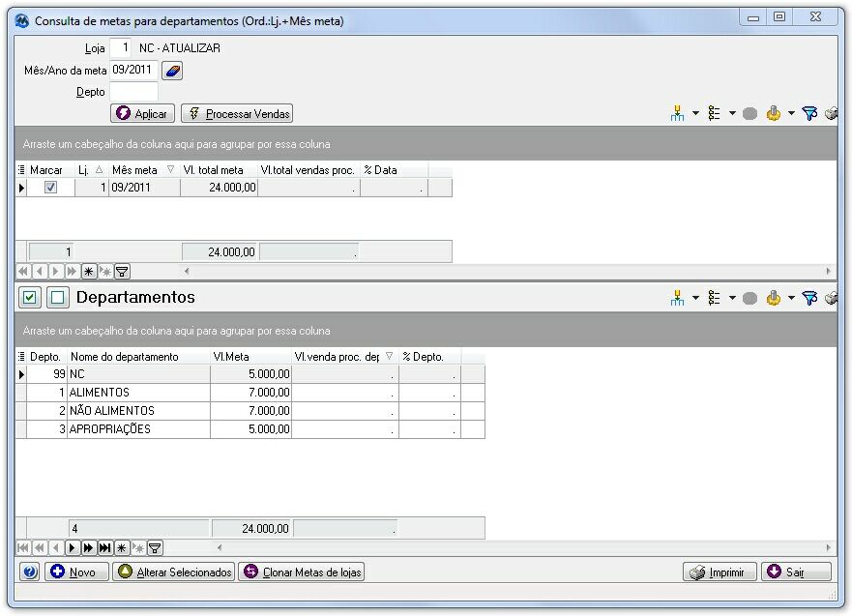Viewport: 852px width, 616px height.
Task: Open dropdown beside Departamentos gear tool icon
Action: coord(791,298)
